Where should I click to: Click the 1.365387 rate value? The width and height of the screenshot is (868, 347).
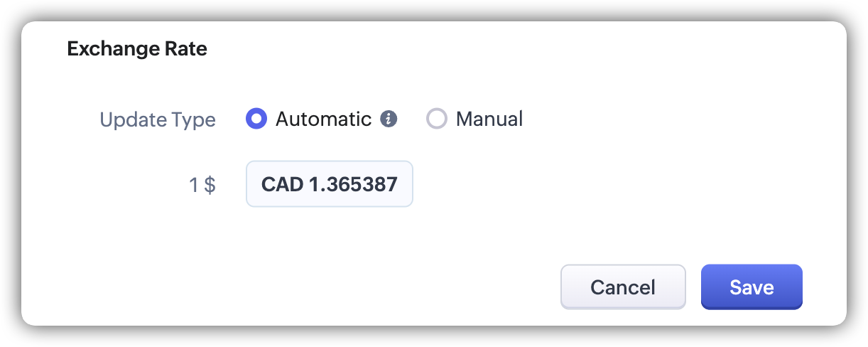coord(353,184)
